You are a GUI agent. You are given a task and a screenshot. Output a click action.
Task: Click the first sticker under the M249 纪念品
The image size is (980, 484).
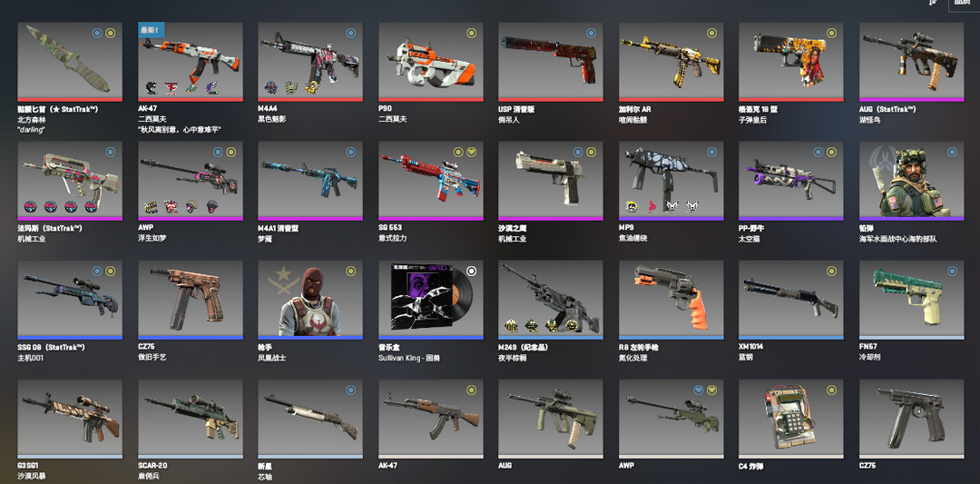pyautogui.click(x=512, y=325)
